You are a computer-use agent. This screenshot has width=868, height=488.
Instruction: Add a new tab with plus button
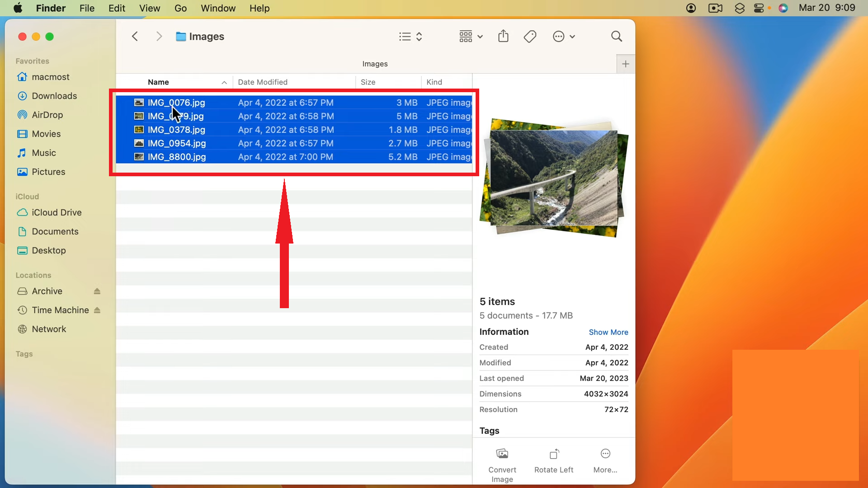coord(625,64)
